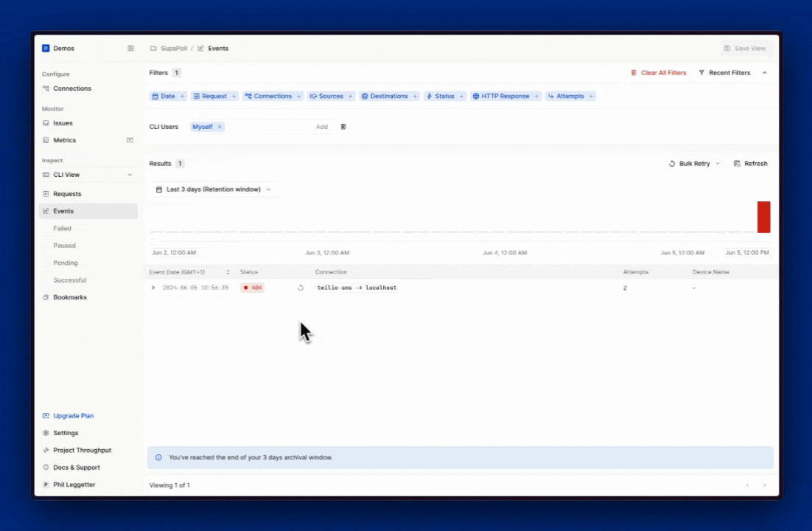The image size is (812, 531).
Task: Show Successful events
Action: (69, 280)
